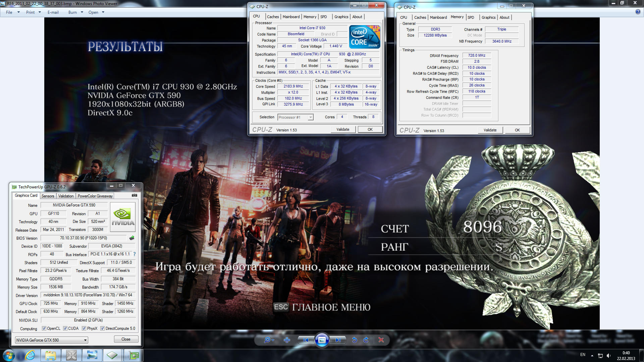The image size is (644, 362).
Task: Open the Processor #1 selection dropdown
Action: (x=296, y=117)
